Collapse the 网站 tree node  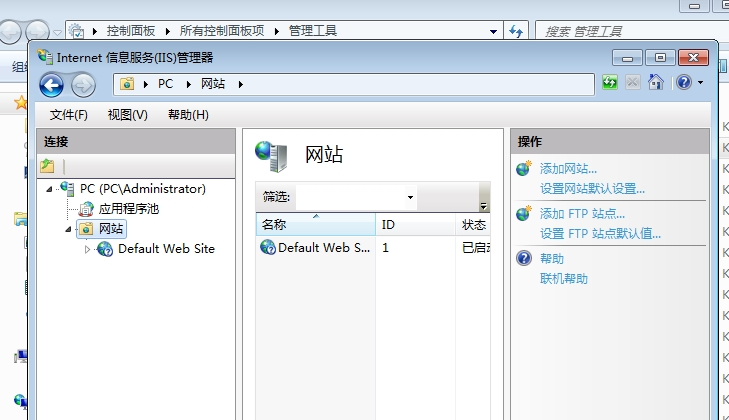(x=68, y=229)
